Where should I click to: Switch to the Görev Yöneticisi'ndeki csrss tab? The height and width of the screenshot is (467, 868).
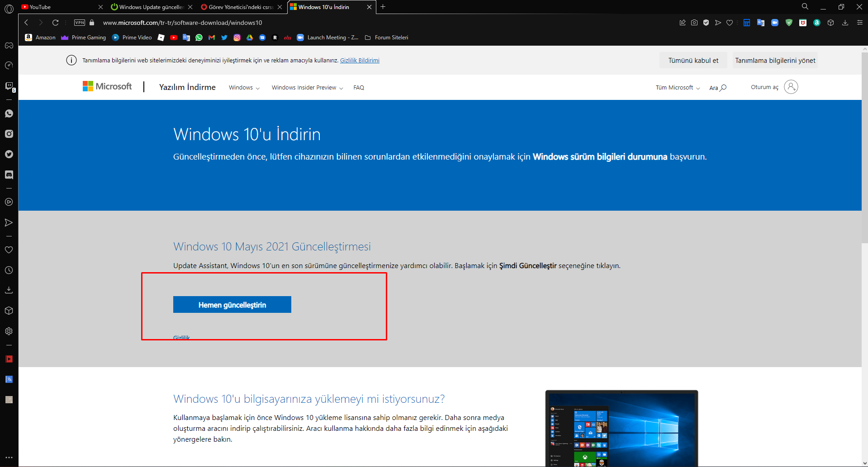(x=241, y=7)
